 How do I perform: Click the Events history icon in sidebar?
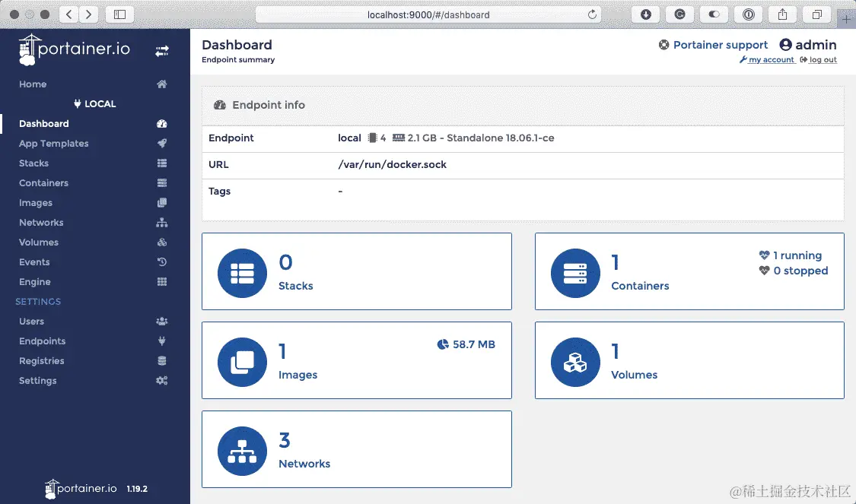coord(161,262)
